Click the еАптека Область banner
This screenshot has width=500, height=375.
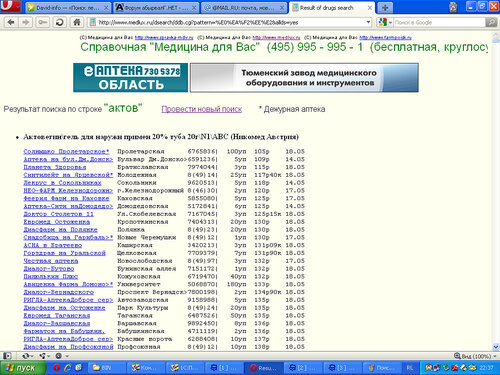point(130,77)
